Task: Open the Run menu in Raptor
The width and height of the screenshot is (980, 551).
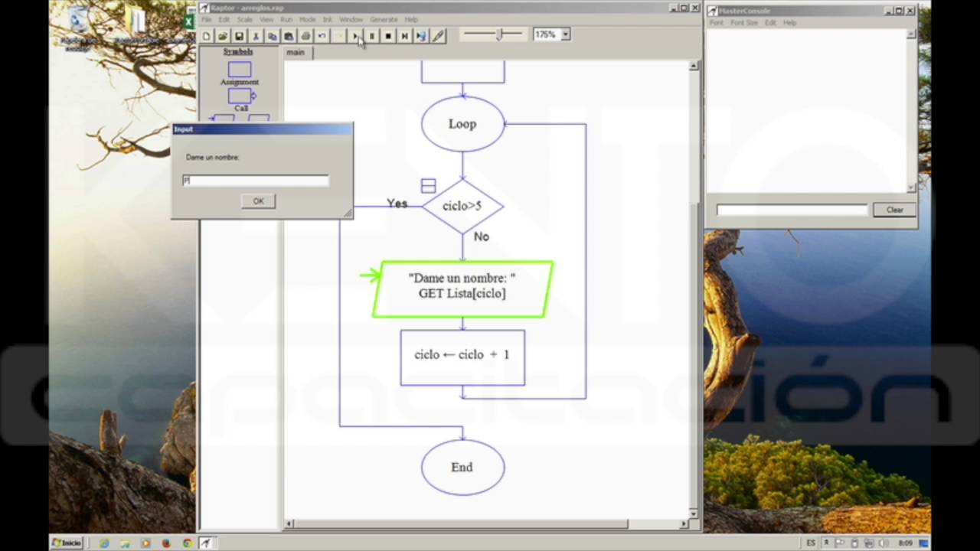Action: click(x=286, y=20)
